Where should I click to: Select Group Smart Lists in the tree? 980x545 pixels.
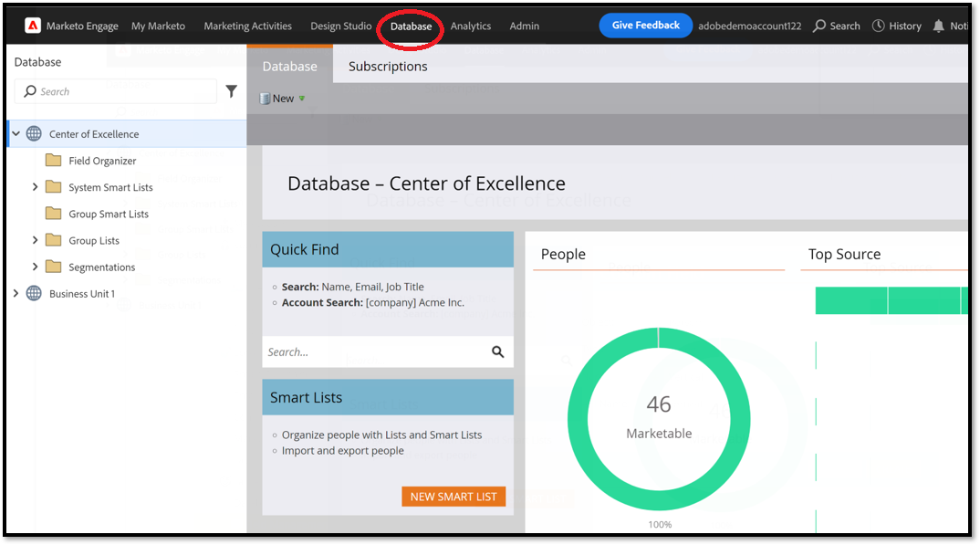coord(109,214)
